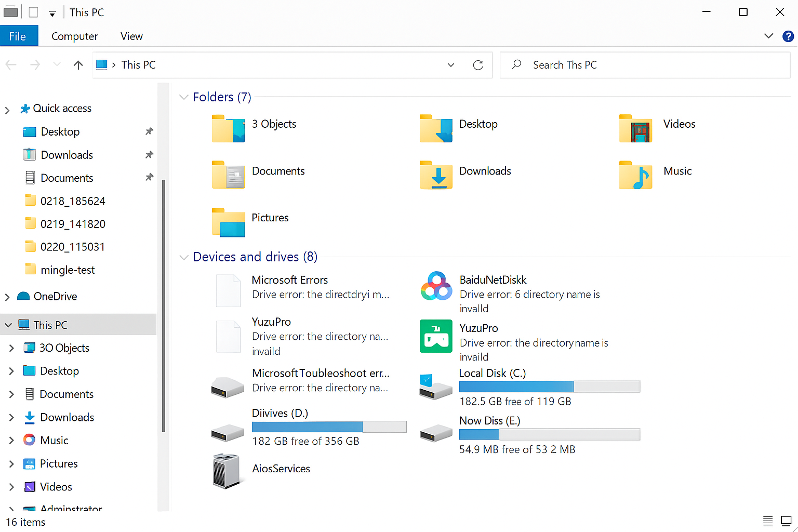The width and height of the screenshot is (798, 532).
Task: Open the Help question mark icon
Action: click(788, 36)
